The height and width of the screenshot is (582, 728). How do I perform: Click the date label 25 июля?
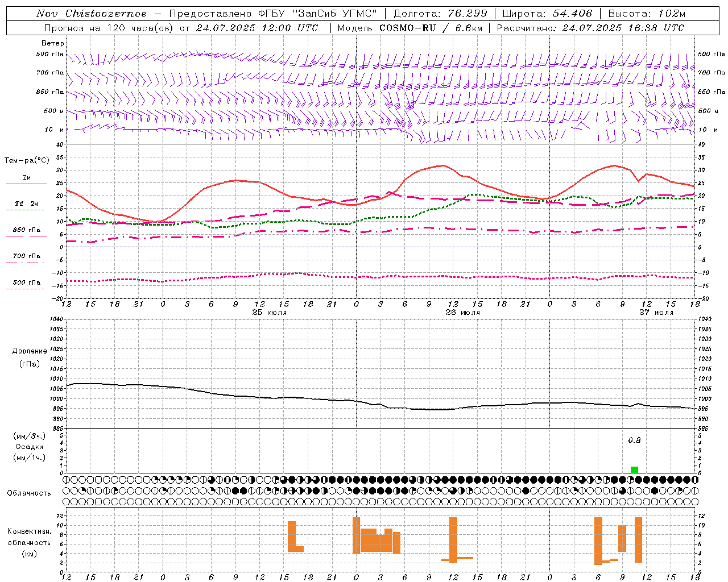click(x=270, y=313)
